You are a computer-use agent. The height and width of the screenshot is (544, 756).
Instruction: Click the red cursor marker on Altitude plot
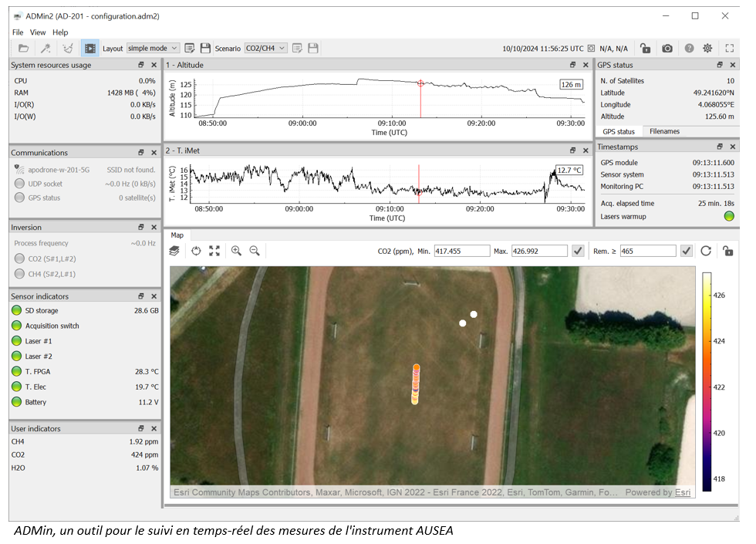pos(420,83)
